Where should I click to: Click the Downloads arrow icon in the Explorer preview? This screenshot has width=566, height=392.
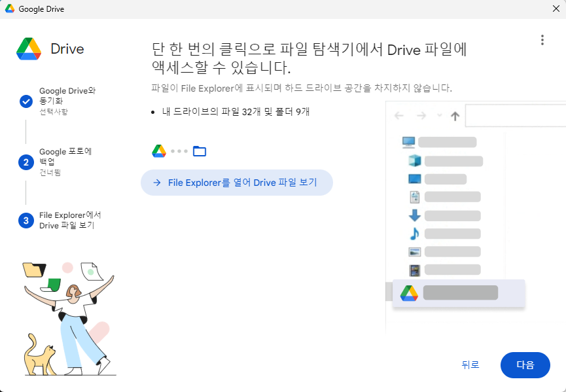(414, 215)
